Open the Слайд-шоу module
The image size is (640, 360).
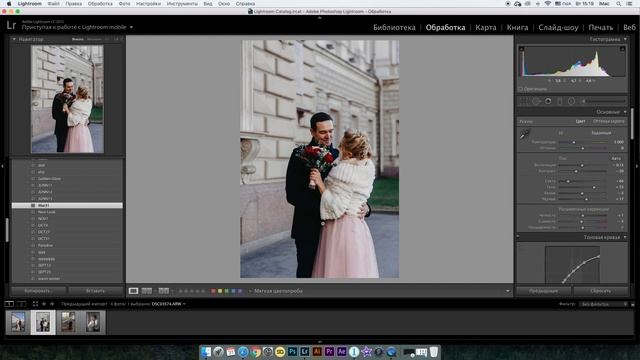pos(558,27)
